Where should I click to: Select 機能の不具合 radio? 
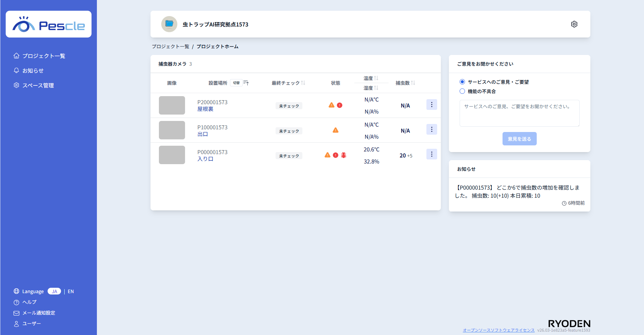[x=462, y=91]
